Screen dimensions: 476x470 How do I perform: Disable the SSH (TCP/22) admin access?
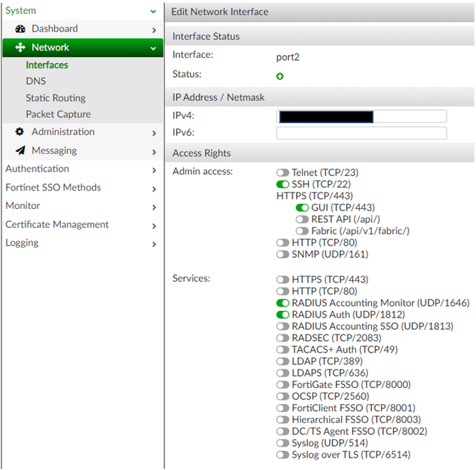coord(282,184)
